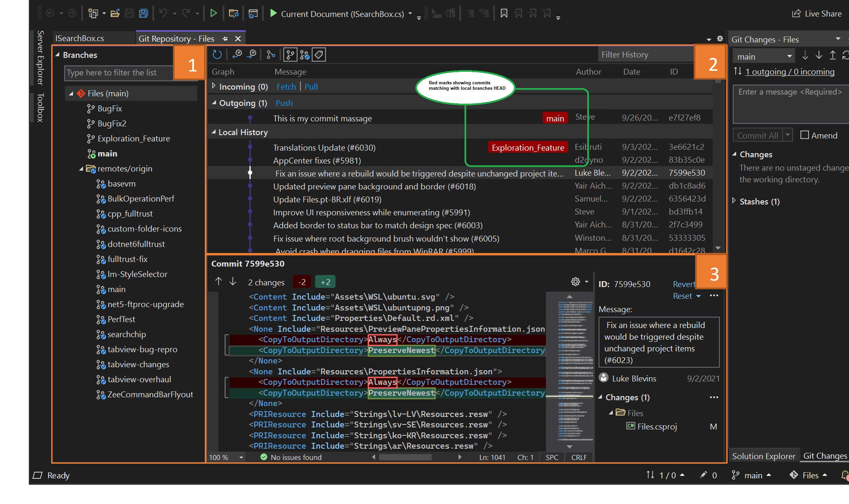Expand the Stashes (1) section

(734, 201)
